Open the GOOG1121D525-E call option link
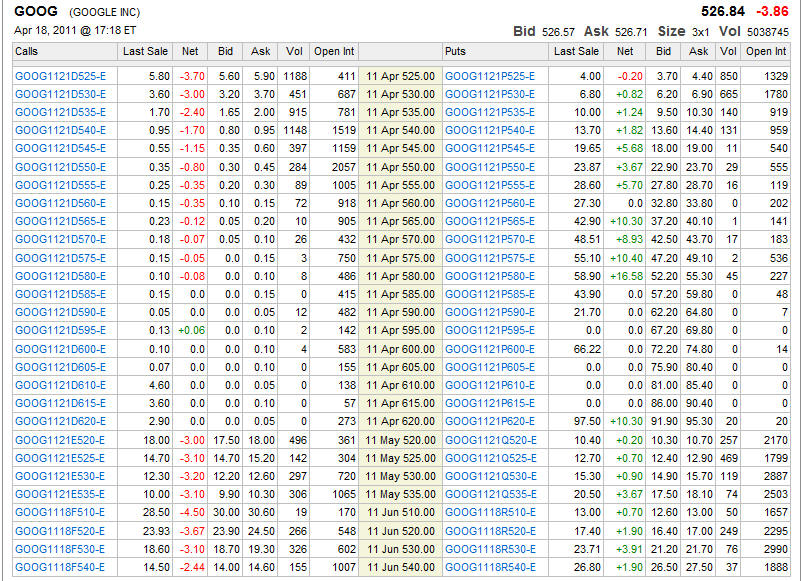The image size is (801, 581). click(x=60, y=75)
